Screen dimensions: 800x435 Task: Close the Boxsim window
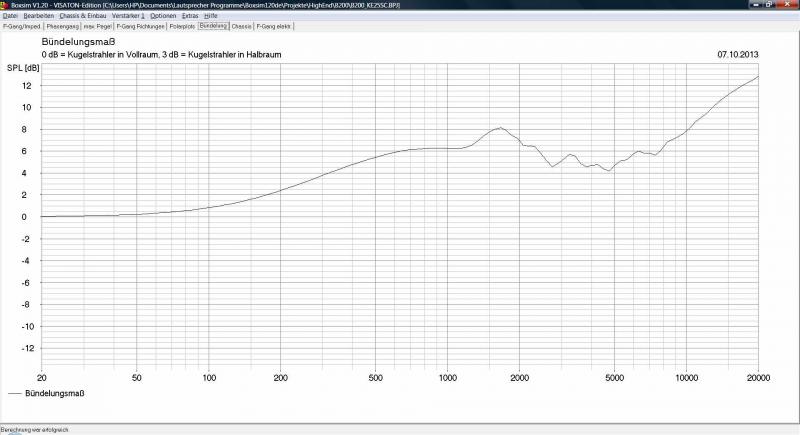pyautogui.click(x=786, y=4)
